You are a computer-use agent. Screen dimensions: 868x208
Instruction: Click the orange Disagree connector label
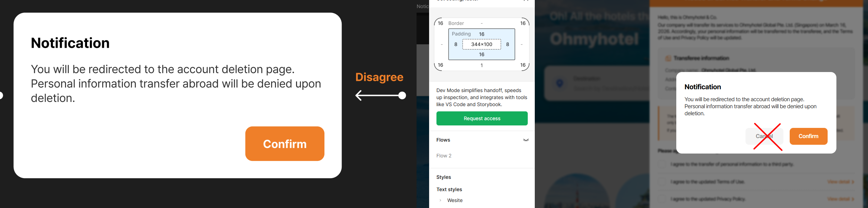379,77
